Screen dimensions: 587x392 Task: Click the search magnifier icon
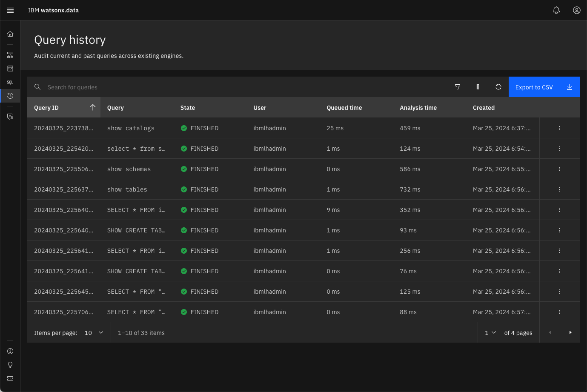tap(37, 87)
